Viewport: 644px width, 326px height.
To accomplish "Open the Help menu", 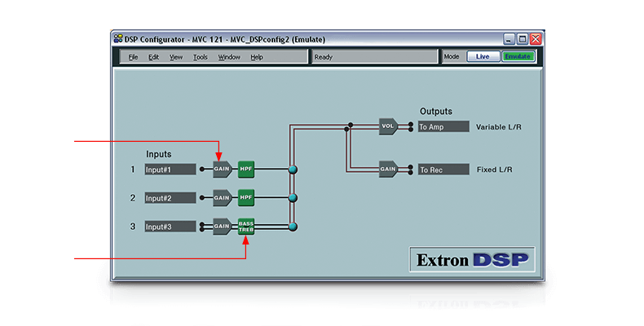I will pos(257,57).
